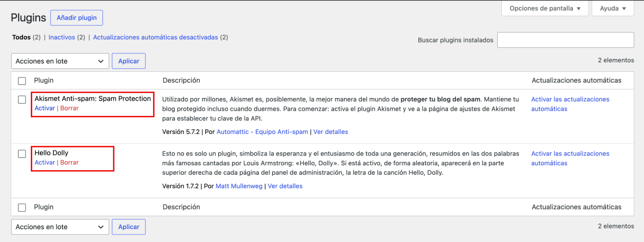Open the Matt Mullenweg author link
Image resolution: width=644 pixels, height=242 pixels.
coord(239,186)
